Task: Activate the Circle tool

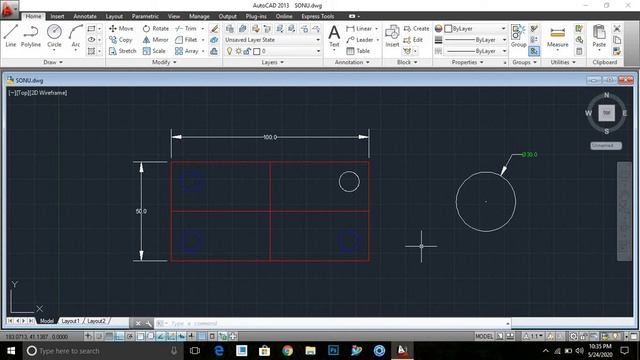Action: (x=54, y=36)
